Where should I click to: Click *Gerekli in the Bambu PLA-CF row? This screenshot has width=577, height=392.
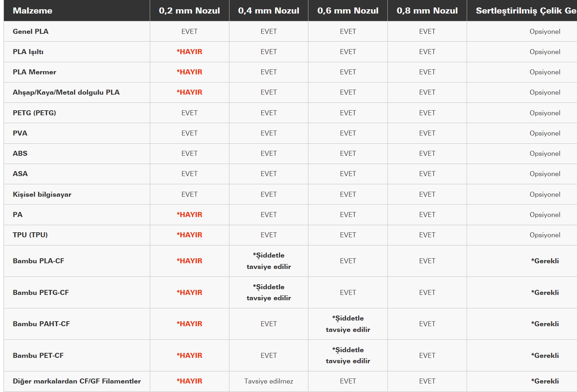(545, 261)
